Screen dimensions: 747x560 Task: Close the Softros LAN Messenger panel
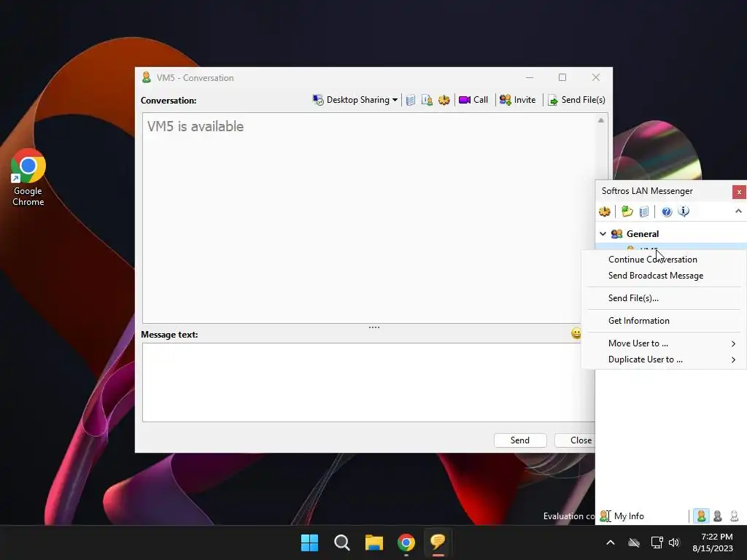point(739,192)
